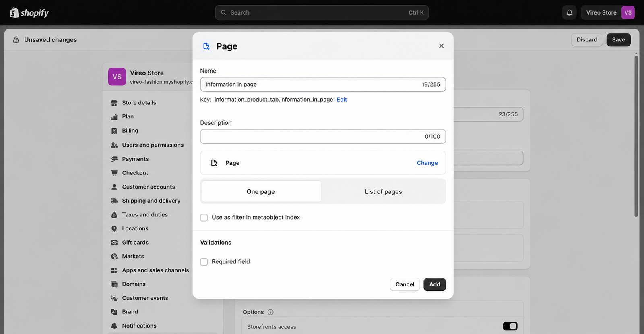Screen dimensions: 644x334
Task: Click the Unsaved changes warning icon
Action: 16,39
